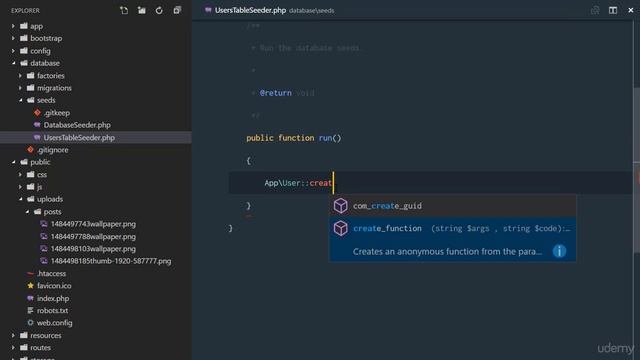The image size is (640, 360).
Task: Click the info icon in suggestion details
Action: click(x=559, y=251)
